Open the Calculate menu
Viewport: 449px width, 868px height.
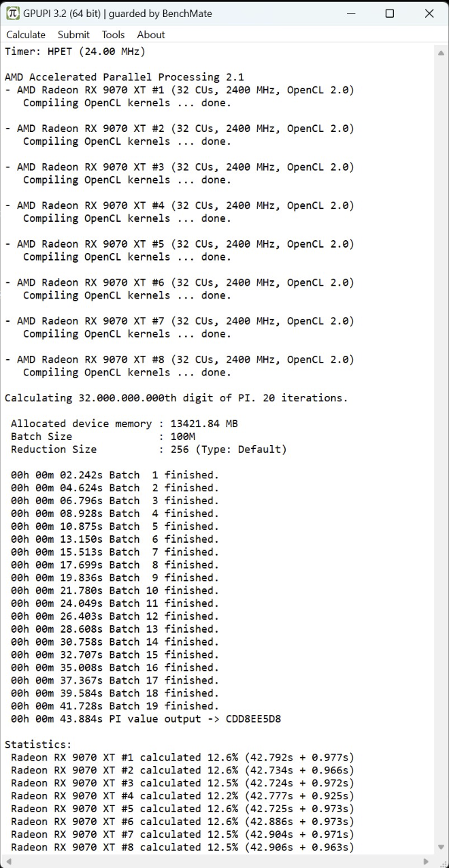(x=26, y=35)
